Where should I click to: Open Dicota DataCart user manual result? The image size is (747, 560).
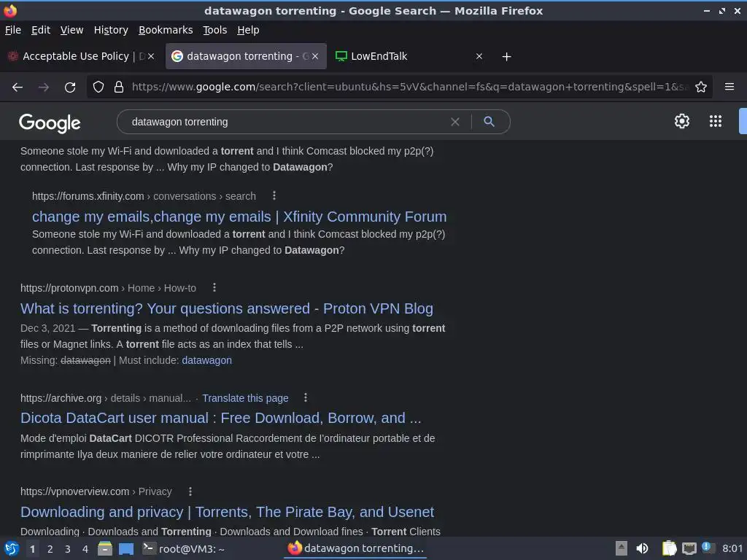[220, 418]
